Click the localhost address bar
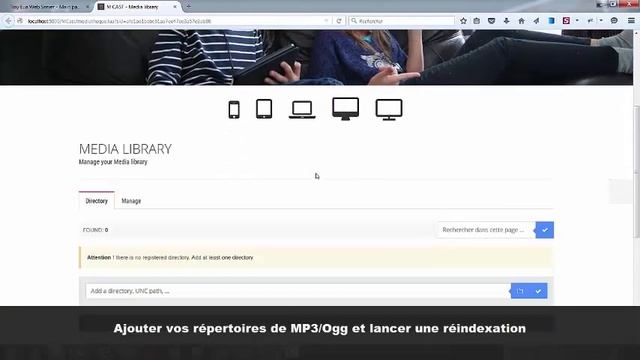This screenshot has width=640, height=360. 176,21
